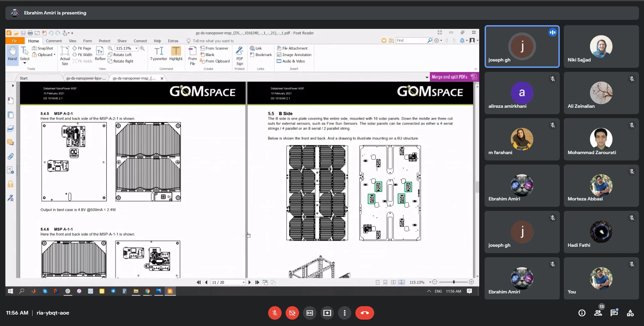Insert a File Attachment

tap(292, 48)
